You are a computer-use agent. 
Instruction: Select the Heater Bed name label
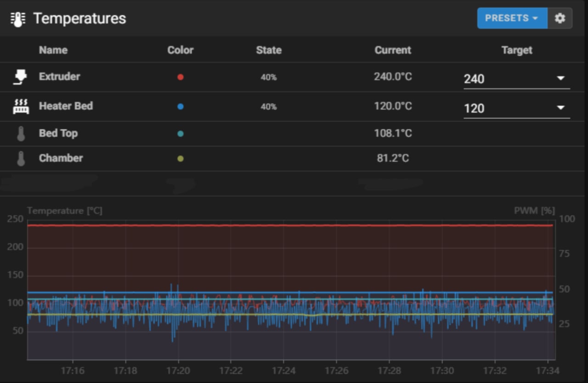(66, 106)
